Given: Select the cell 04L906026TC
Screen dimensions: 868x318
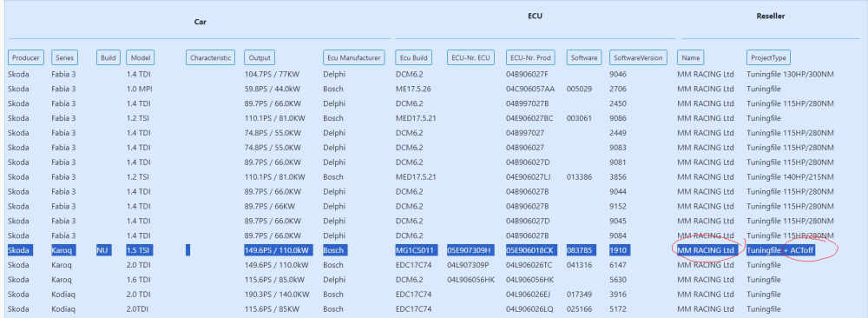Looking at the screenshot, I should [529, 265].
